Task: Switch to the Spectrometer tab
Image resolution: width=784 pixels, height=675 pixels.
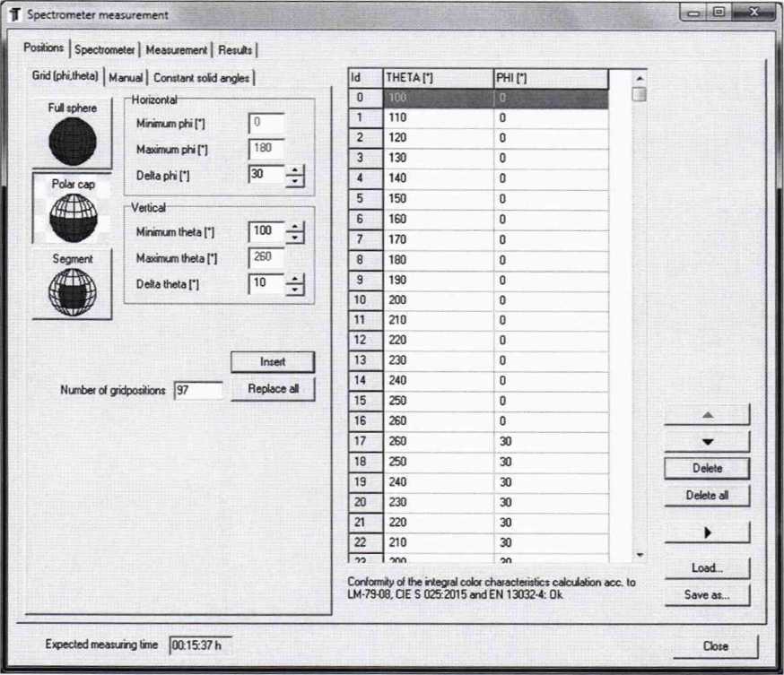Action: coord(105,50)
